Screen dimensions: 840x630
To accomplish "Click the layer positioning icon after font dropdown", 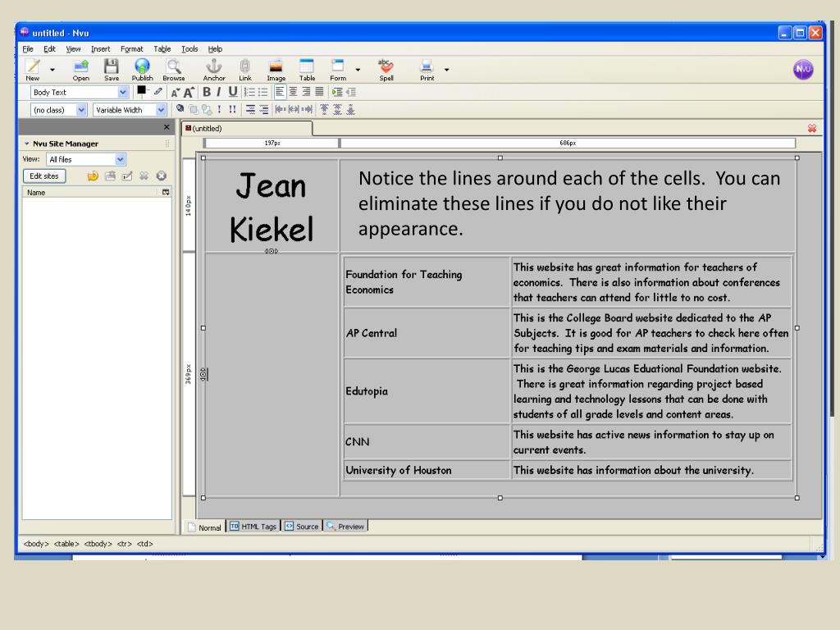I will (x=180, y=108).
